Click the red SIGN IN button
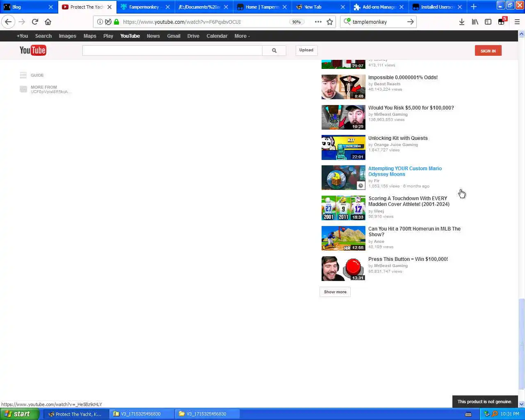 (x=488, y=51)
